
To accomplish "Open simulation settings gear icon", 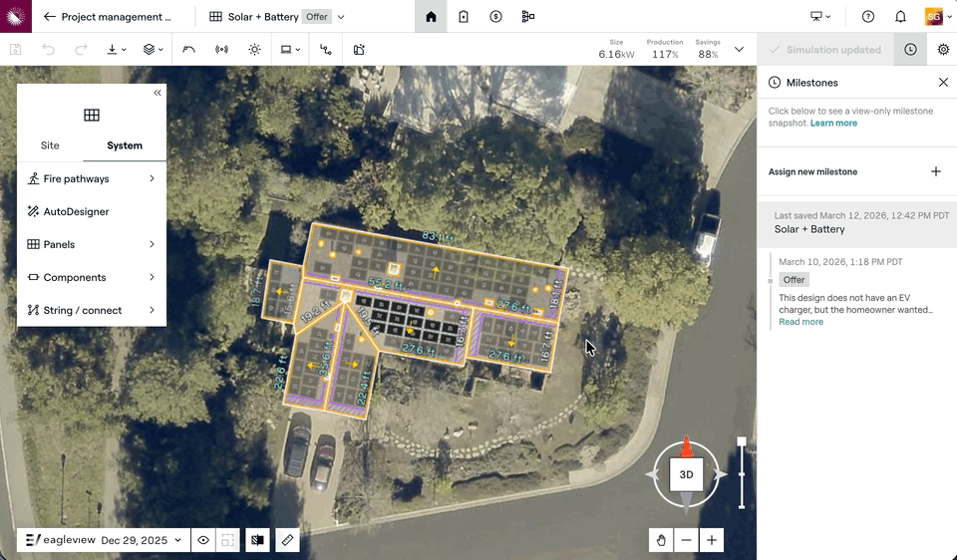I will (x=943, y=50).
